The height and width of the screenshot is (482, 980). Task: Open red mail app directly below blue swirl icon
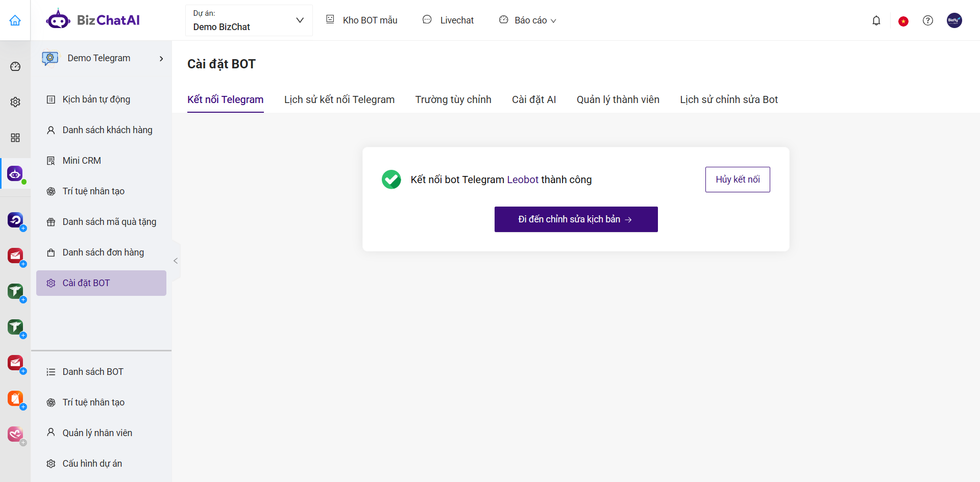click(15, 256)
